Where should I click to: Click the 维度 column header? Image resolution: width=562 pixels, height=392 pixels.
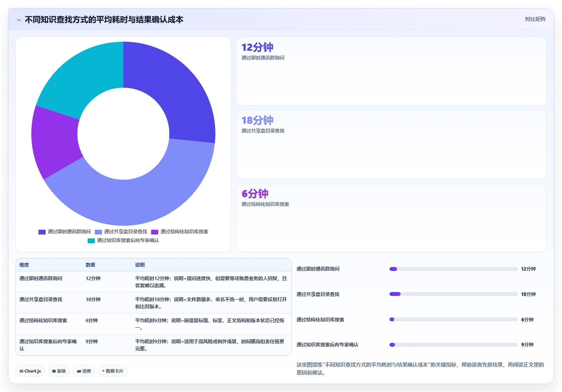24,265
